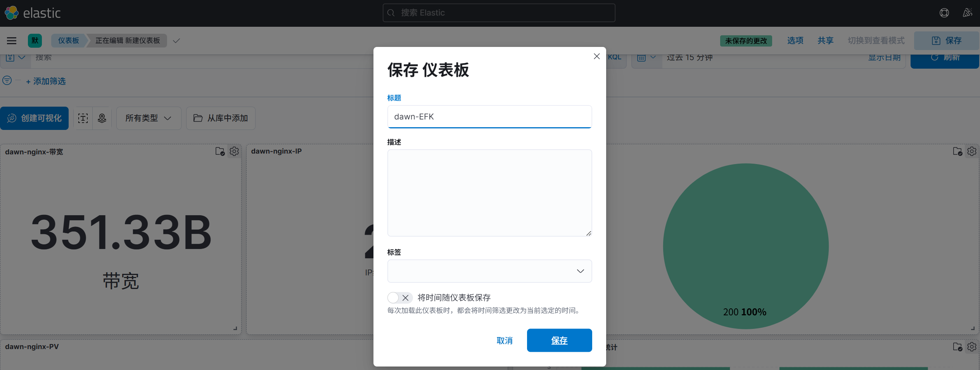
Task: Open the date quick menu calendar
Action: point(647,58)
